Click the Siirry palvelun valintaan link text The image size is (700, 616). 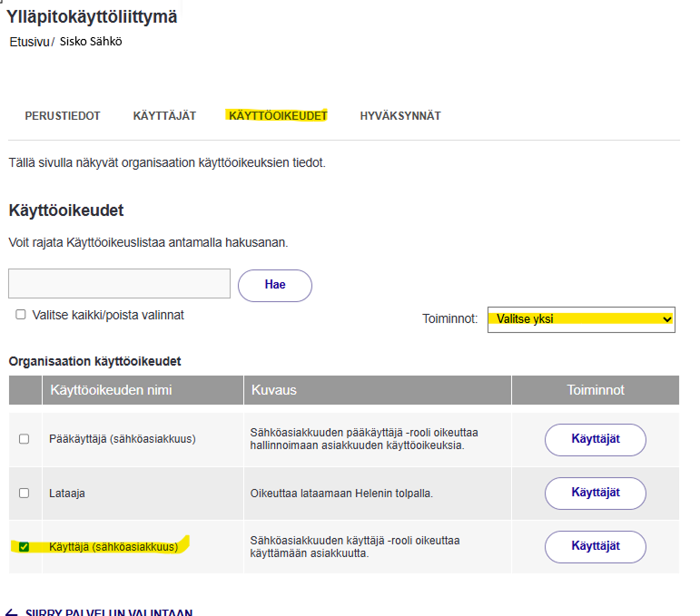coord(109,612)
